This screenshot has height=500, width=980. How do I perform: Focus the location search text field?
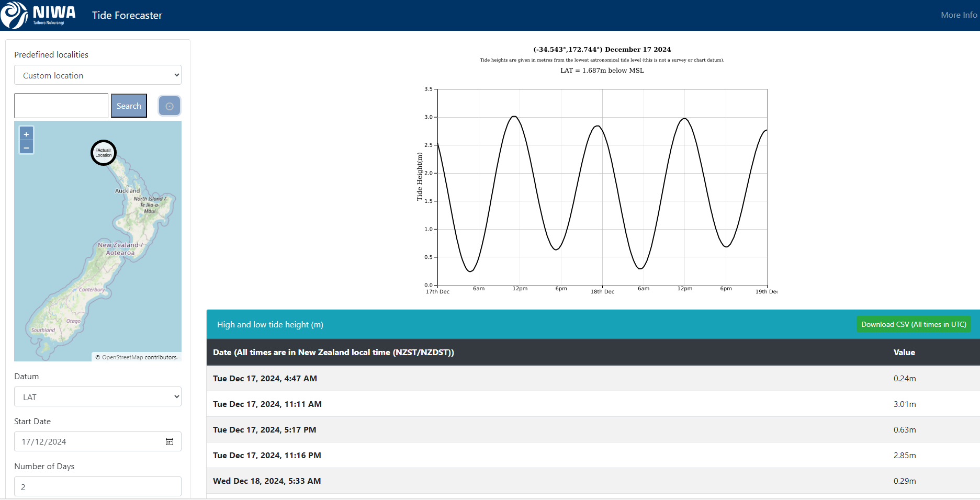pos(61,106)
